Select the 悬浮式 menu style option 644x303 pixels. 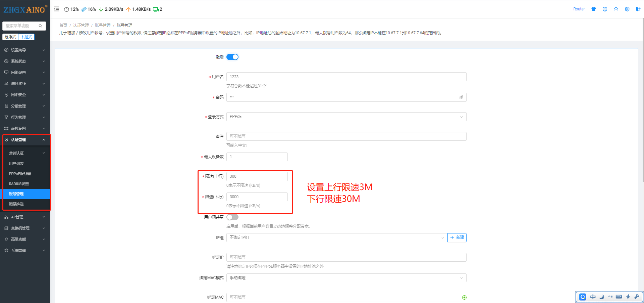pos(10,37)
